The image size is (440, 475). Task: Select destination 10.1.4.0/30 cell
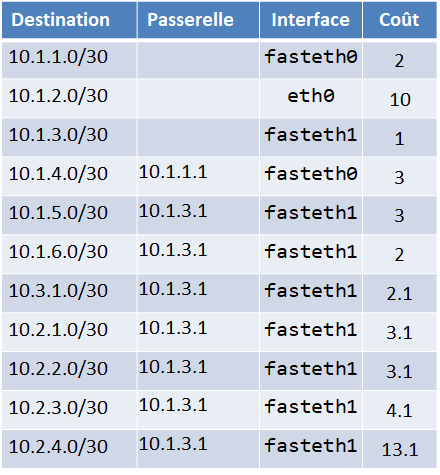pyautogui.click(x=69, y=176)
